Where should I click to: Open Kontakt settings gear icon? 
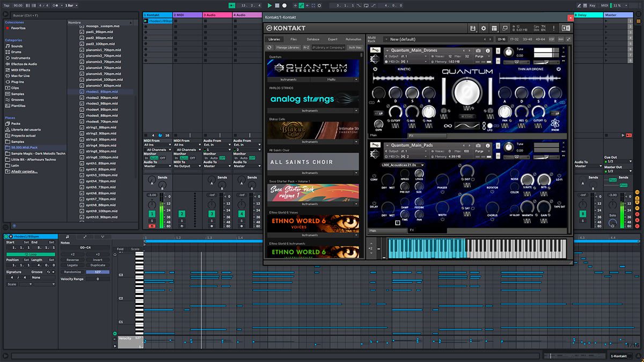click(x=483, y=28)
